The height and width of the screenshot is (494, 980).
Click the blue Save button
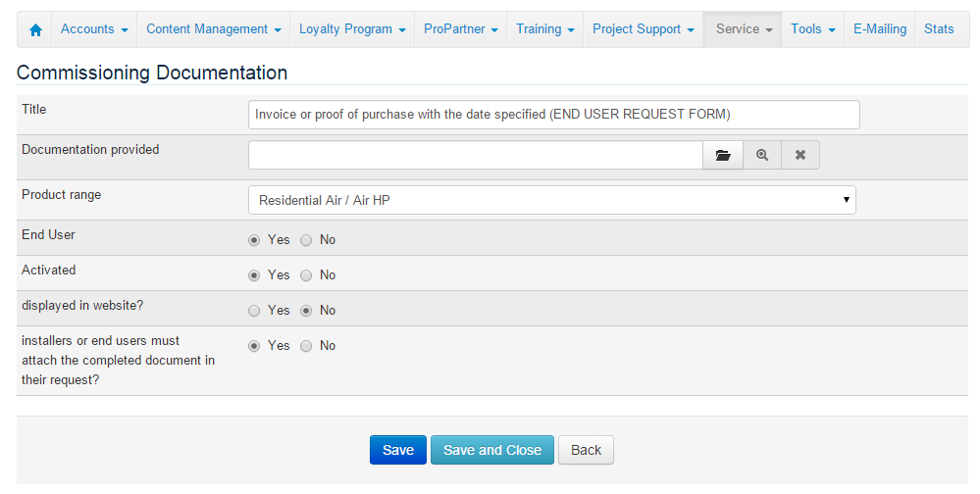click(x=397, y=450)
